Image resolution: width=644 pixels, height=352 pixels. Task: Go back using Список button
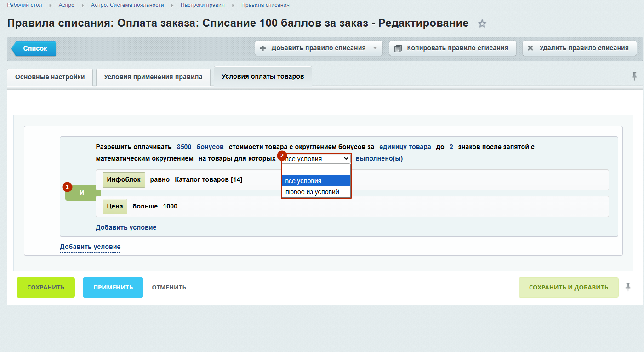tap(35, 49)
